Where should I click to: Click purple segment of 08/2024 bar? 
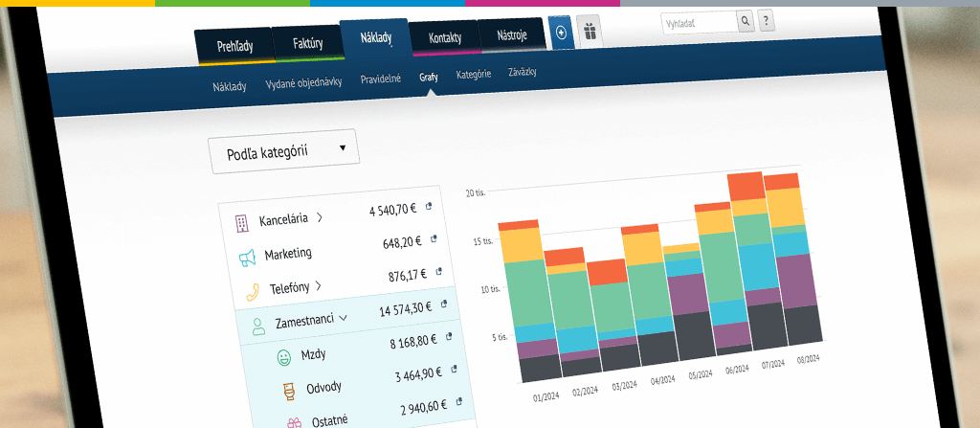click(x=796, y=281)
